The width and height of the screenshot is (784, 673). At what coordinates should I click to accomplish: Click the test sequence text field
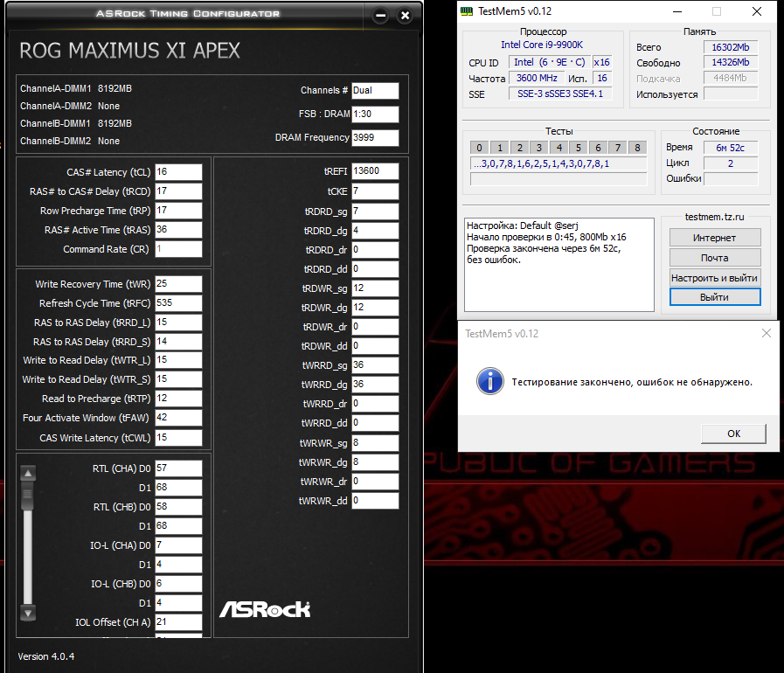[559, 163]
